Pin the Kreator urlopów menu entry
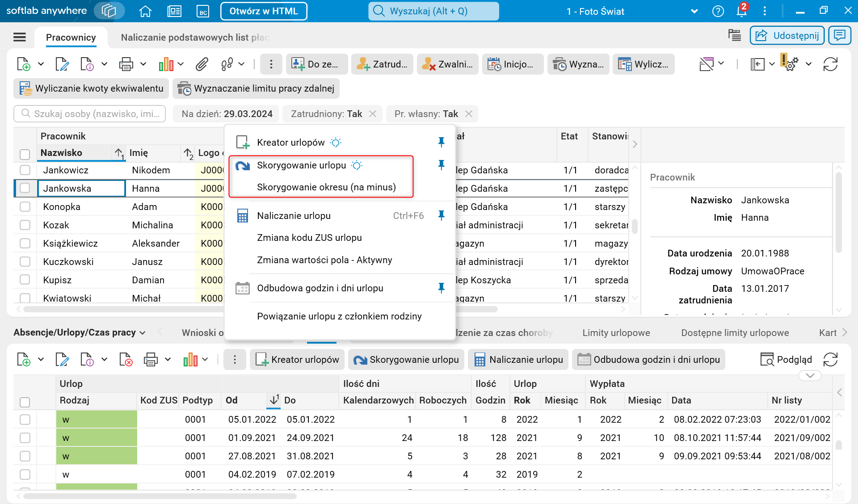The image size is (858, 504). pos(441,142)
